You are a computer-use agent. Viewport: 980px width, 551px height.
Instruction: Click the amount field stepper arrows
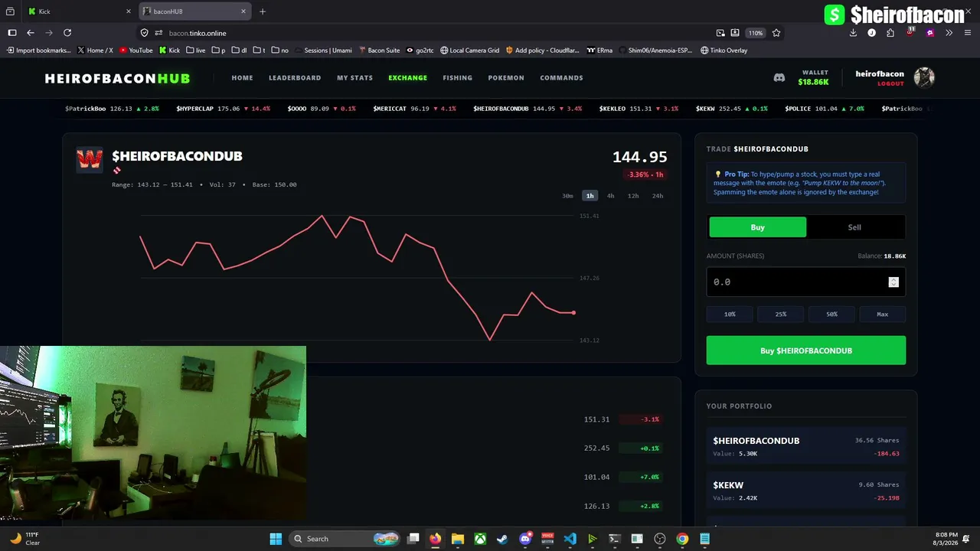893,282
